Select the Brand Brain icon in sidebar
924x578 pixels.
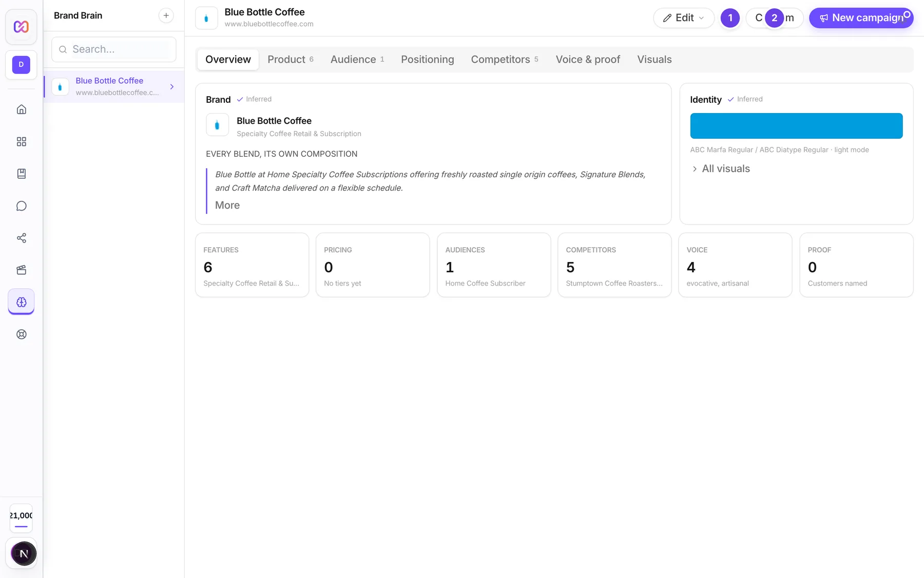coord(21,302)
